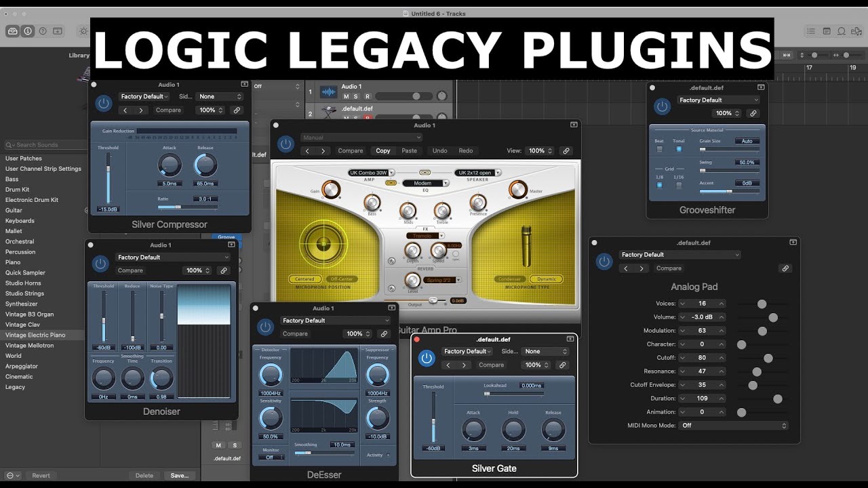Open Factory Default preset menu in Silver Compressor
Viewport: 868px width, 488px height.
(144, 96)
